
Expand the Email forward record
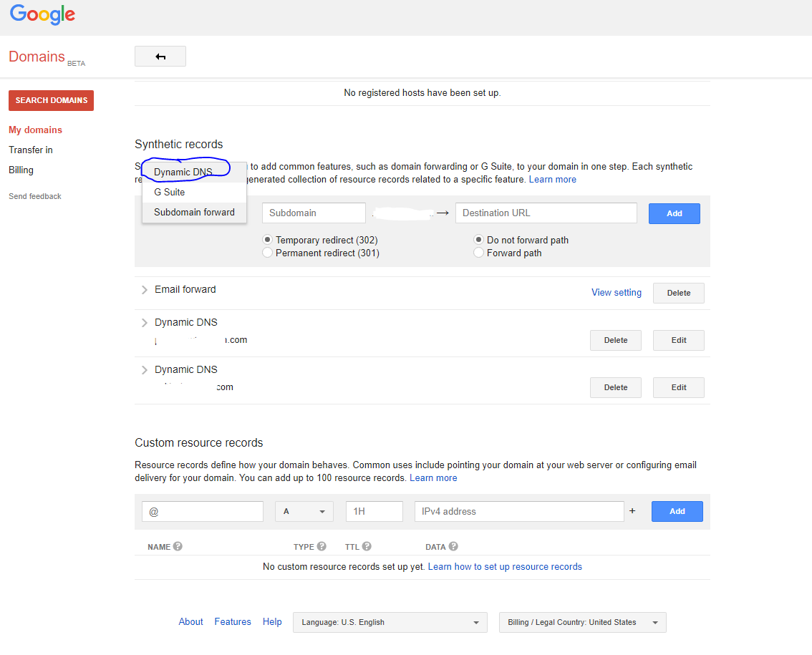pyautogui.click(x=145, y=290)
